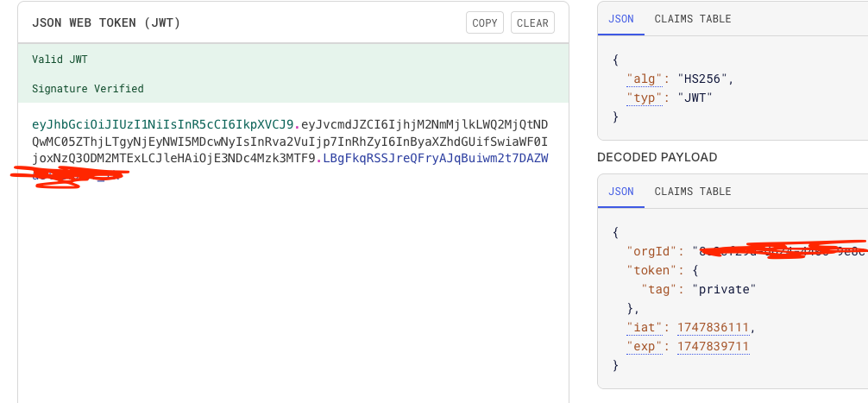The width and height of the screenshot is (868, 403).
Task: Click the "JWT" value in header
Action: tap(695, 98)
